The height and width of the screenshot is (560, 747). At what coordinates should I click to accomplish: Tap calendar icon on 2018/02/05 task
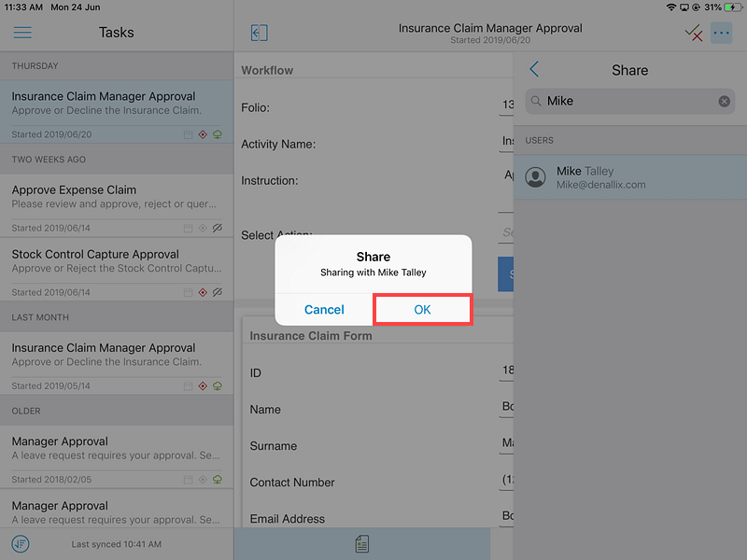(189, 480)
